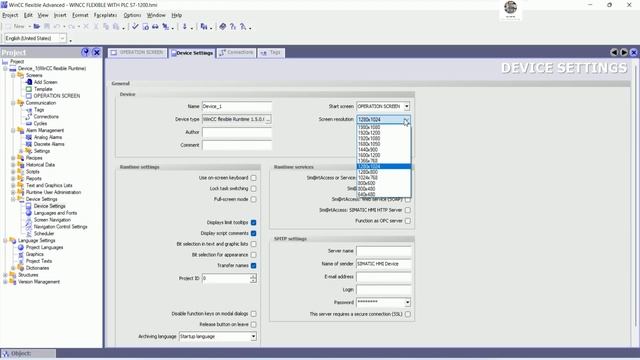
Task: Click the generate toolbar icon beside the checkmark
Action: click(x=146, y=27)
